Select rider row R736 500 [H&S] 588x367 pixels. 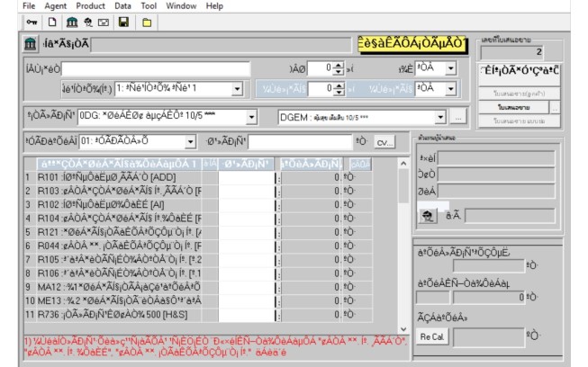pyautogui.click(x=119, y=315)
